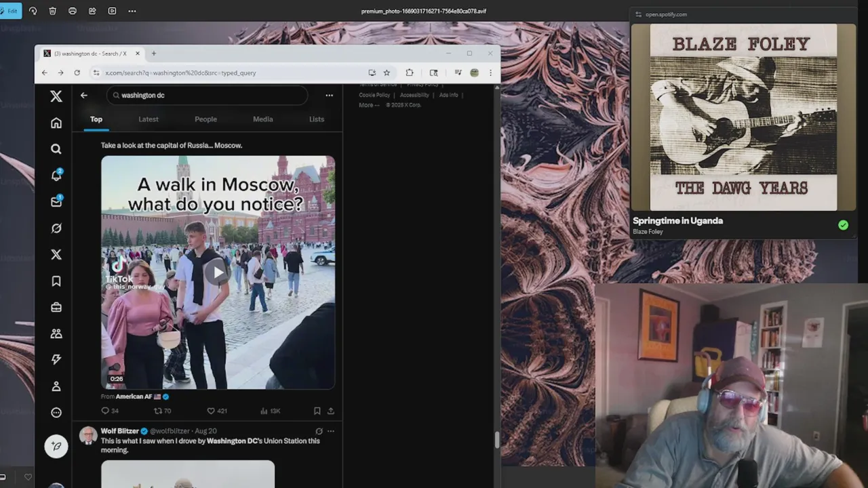Screen dimensions: 868x488
Task: Repost the Moscow post
Action: 162,411
